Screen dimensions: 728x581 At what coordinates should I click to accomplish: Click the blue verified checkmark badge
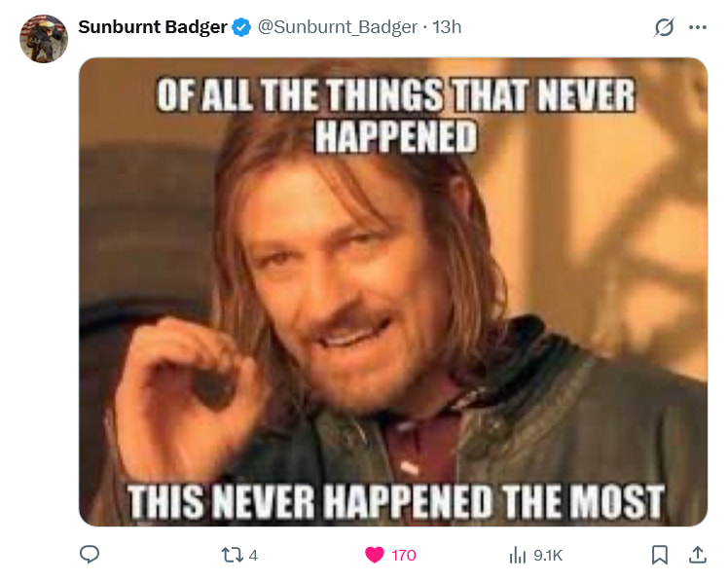[241, 27]
